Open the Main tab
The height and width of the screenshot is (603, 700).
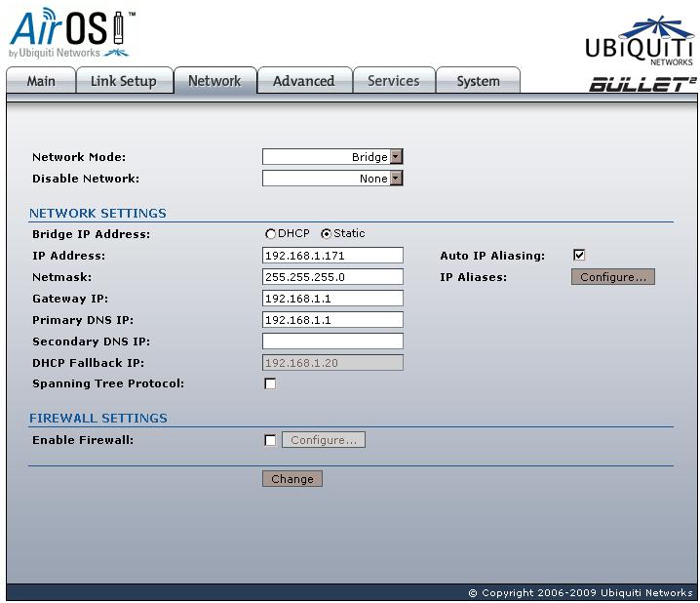[41, 81]
